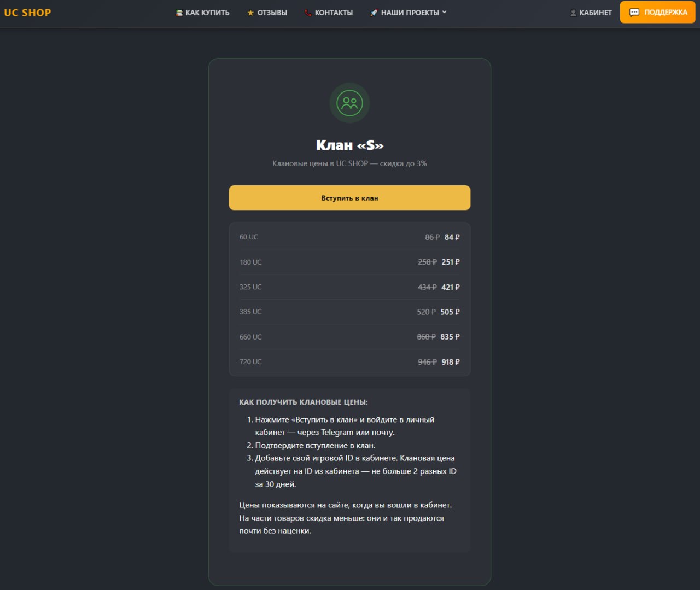Click the crossed-out 434 ₽ price

pyautogui.click(x=428, y=287)
